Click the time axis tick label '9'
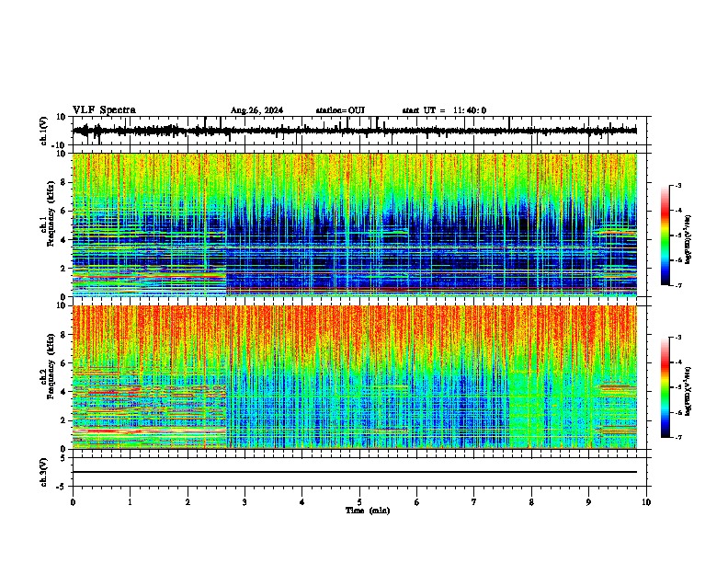Image resolution: width=728 pixels, height=563 pixels. [x=588, y=502]
